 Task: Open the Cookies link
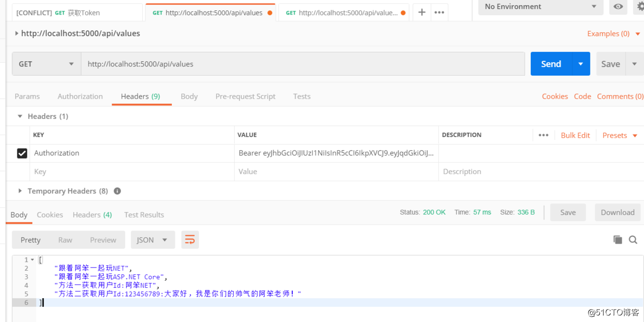coord(555,96)
